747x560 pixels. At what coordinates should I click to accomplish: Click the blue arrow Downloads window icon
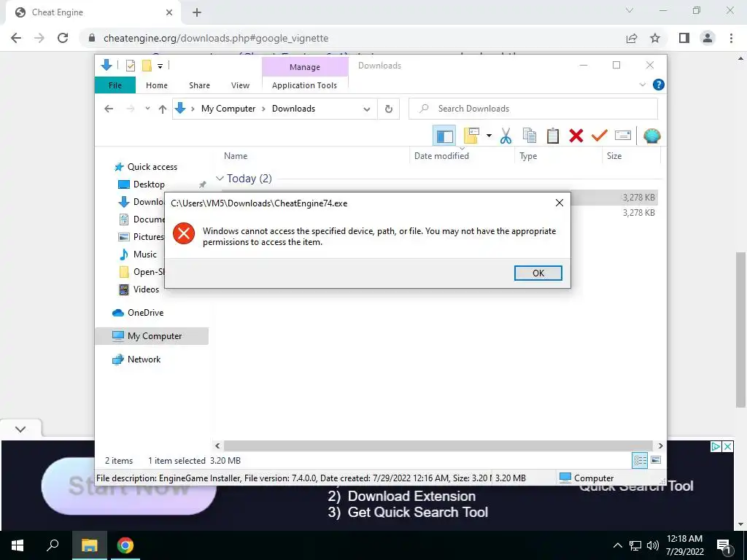[x=107, y=65]
